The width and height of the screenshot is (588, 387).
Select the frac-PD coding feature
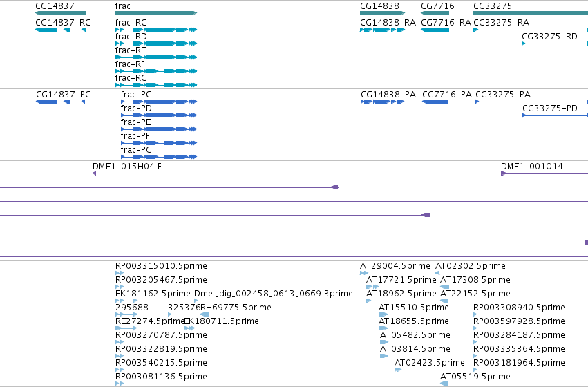[159, 115]
